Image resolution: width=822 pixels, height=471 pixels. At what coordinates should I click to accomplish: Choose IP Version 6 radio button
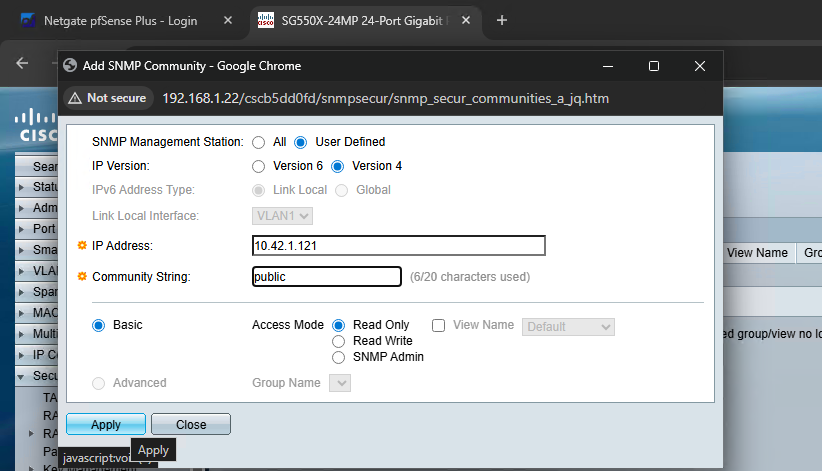point(259,166)
